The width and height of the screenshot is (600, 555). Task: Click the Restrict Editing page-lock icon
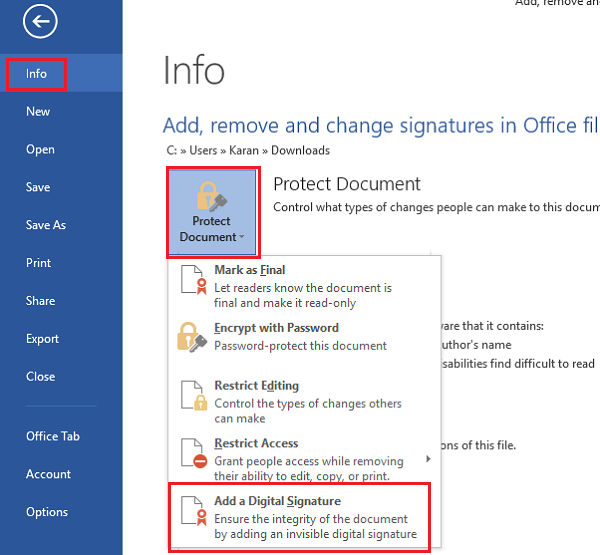(194, 395)
